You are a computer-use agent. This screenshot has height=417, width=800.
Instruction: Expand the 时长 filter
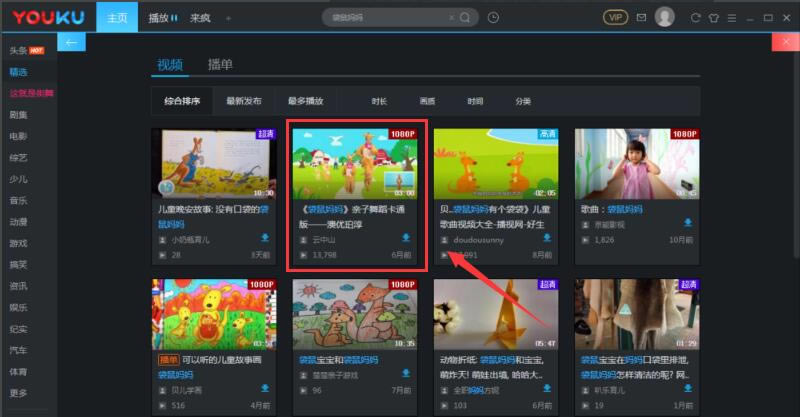click(x=379, y=101)
